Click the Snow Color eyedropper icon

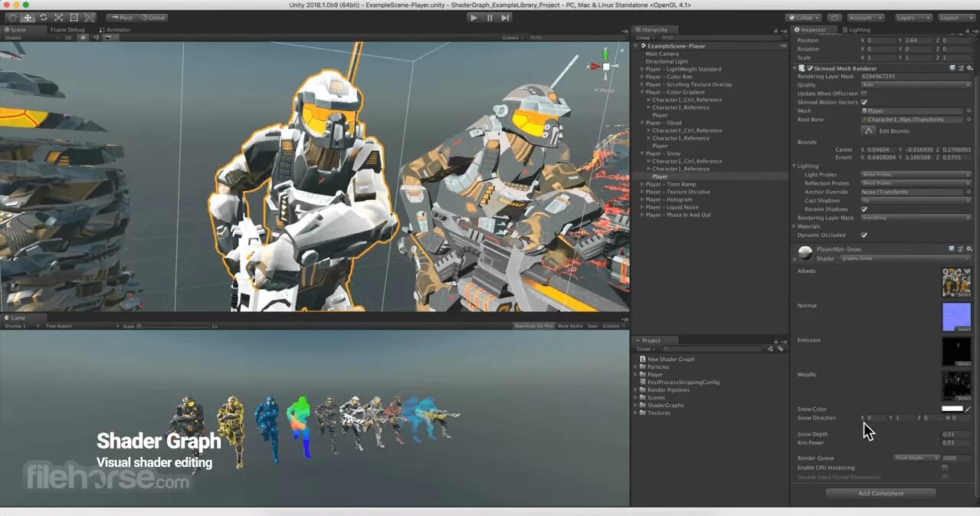968,409
